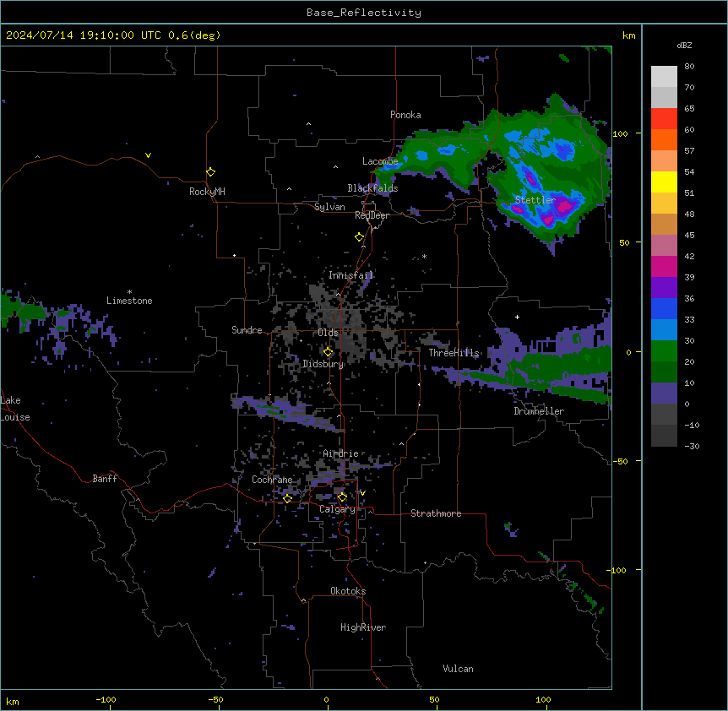Click the Banff label
The height and width of the screenshot is (711, 728).
(105, 479)
